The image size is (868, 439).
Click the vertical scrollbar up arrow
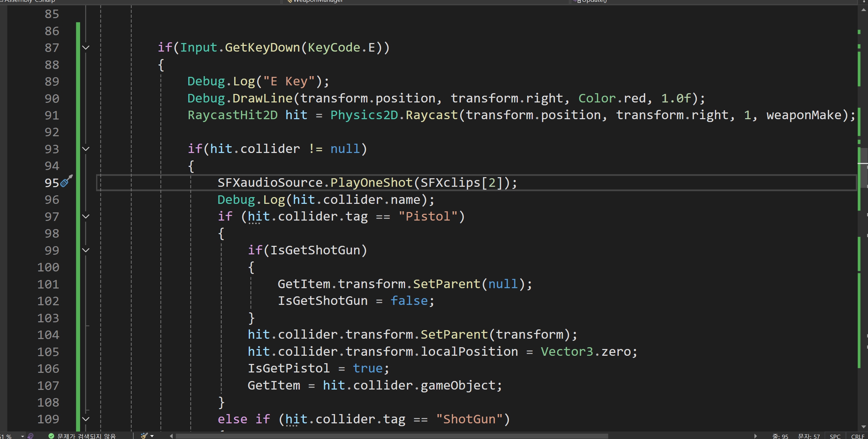(864, 10)
